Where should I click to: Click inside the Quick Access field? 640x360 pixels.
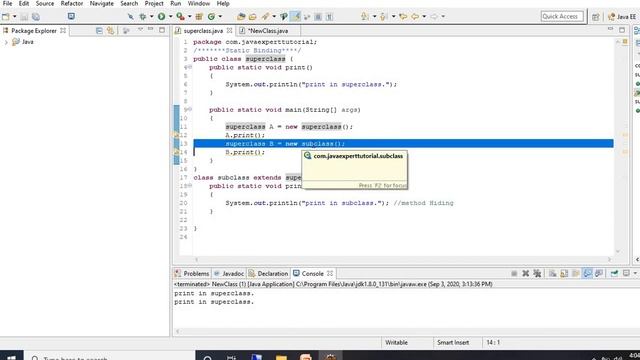click(x=562, y=16)
